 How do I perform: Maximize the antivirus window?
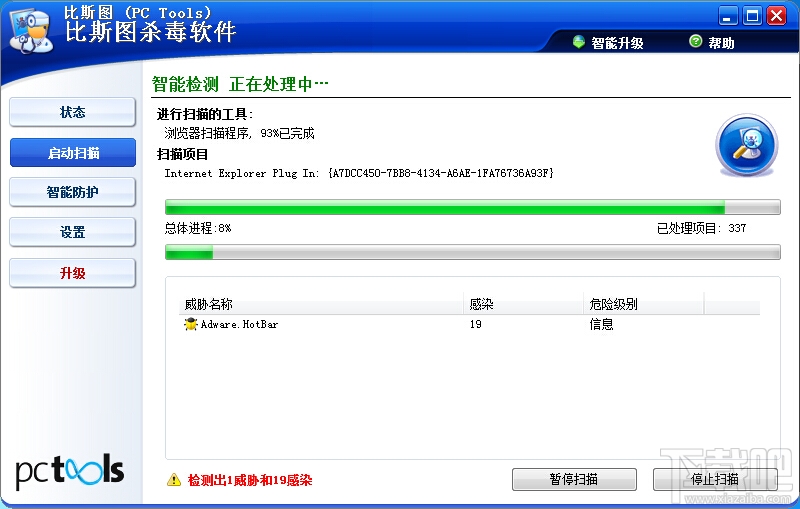click(x=753, y=16)
